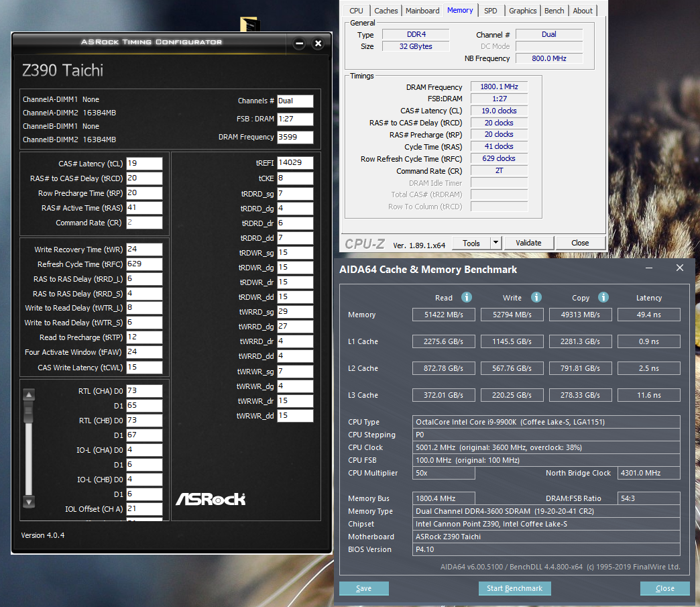Image resolution: width=700 pixels, height=607 pixels.
Task: Click the Z390 Taichi title text
Action: point(62,70)
